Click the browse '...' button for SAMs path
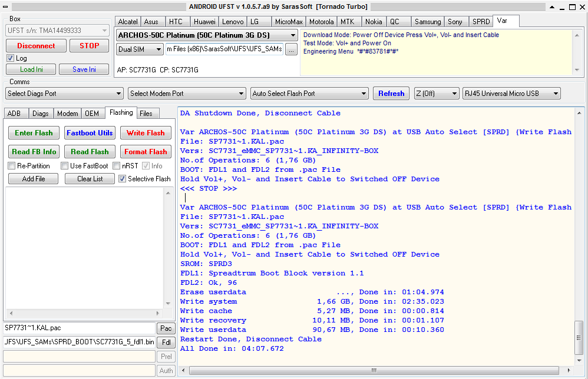This screenshot has width=588, height=379. [x=292, y=49]
